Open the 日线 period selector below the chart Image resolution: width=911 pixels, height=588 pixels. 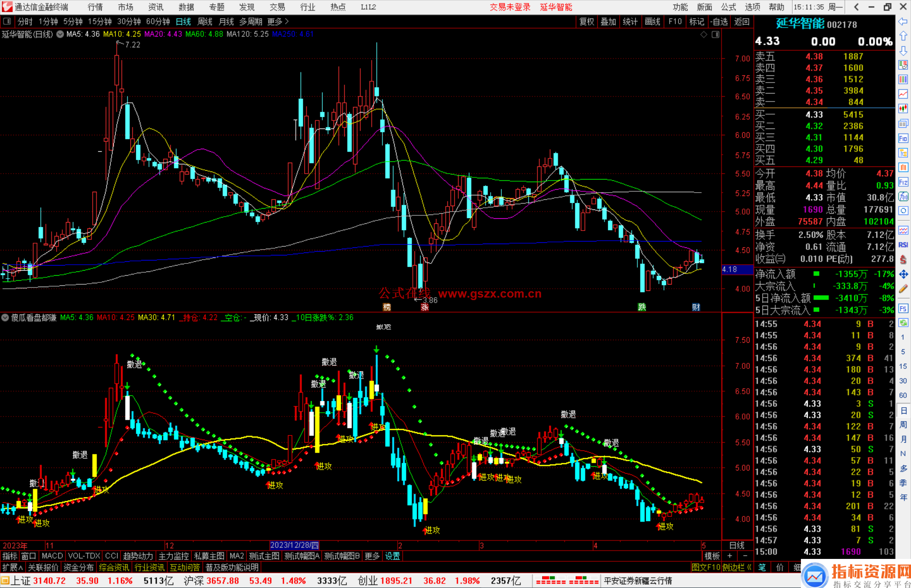coord(737,545)
